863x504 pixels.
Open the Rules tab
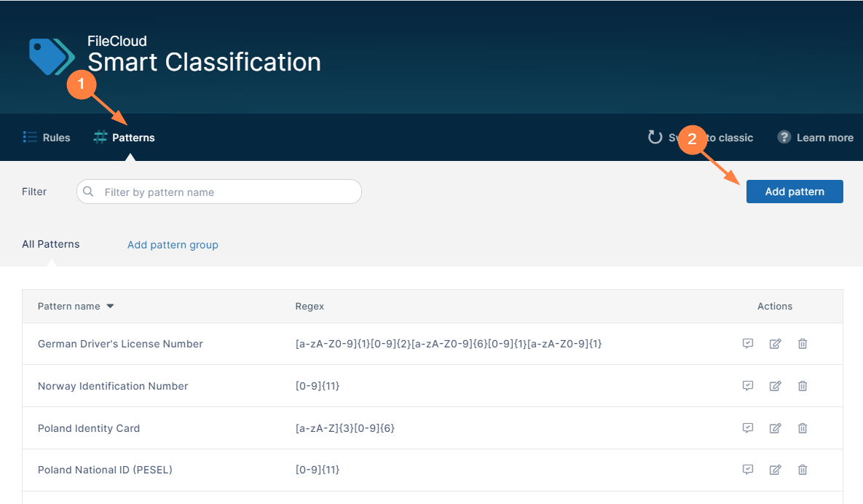[47, 138]
